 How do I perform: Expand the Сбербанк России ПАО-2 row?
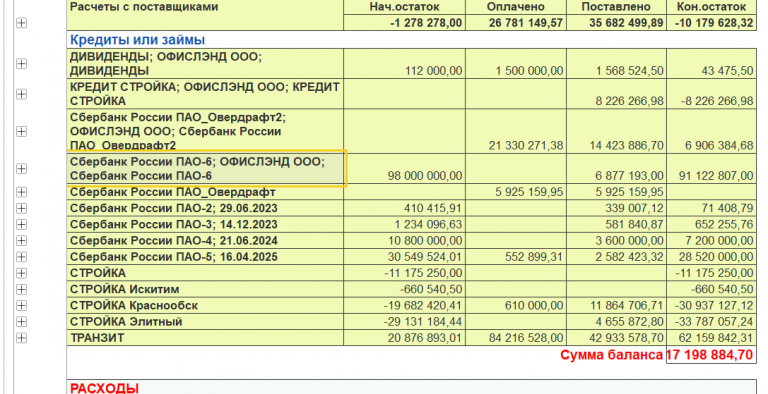(21, 208)
